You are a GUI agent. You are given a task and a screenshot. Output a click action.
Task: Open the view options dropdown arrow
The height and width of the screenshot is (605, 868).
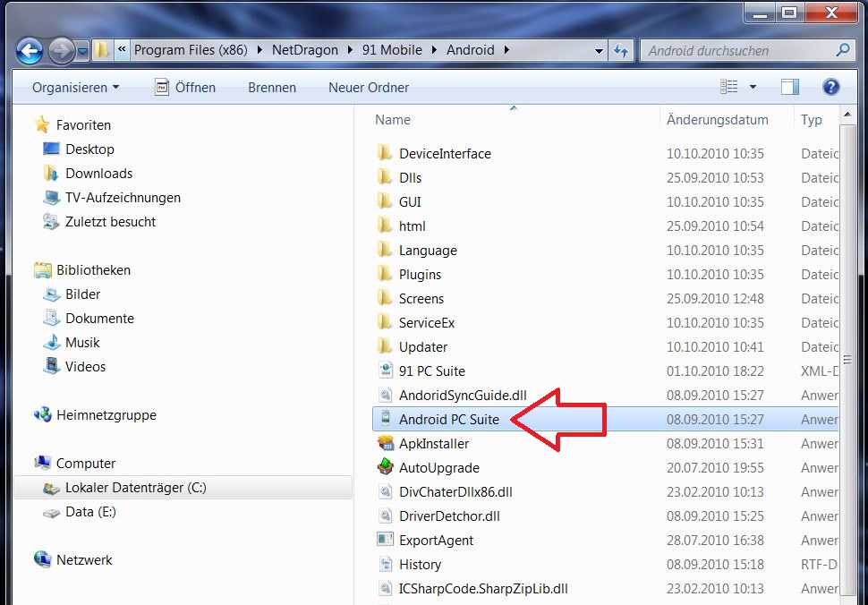(753, 87)
